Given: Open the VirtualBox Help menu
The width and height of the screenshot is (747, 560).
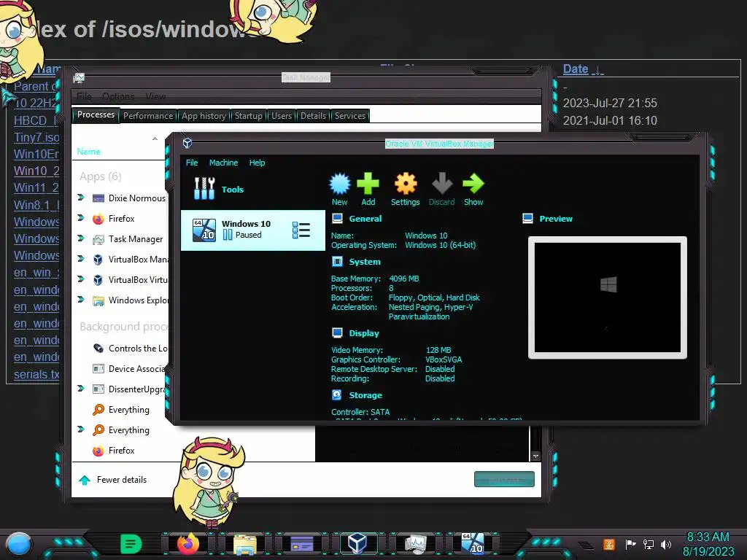Looking at the screenshot, I should pyautogui.click(x=258, y=163).
